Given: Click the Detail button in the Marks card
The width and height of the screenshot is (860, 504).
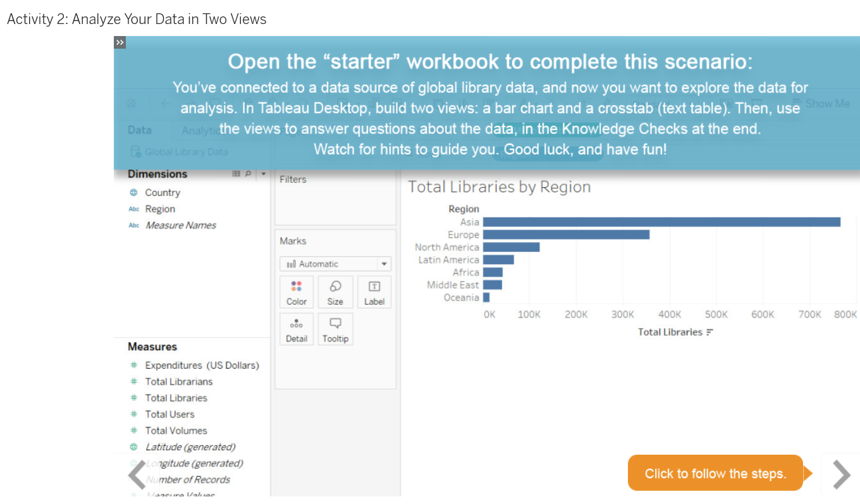Looking at the screenshot, I should [x=296, y=329].
